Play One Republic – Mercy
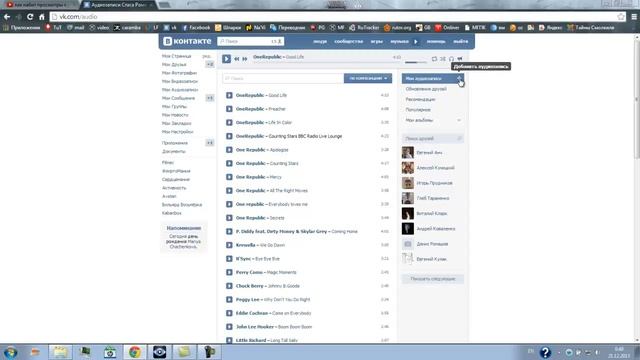 click(229, 177)
